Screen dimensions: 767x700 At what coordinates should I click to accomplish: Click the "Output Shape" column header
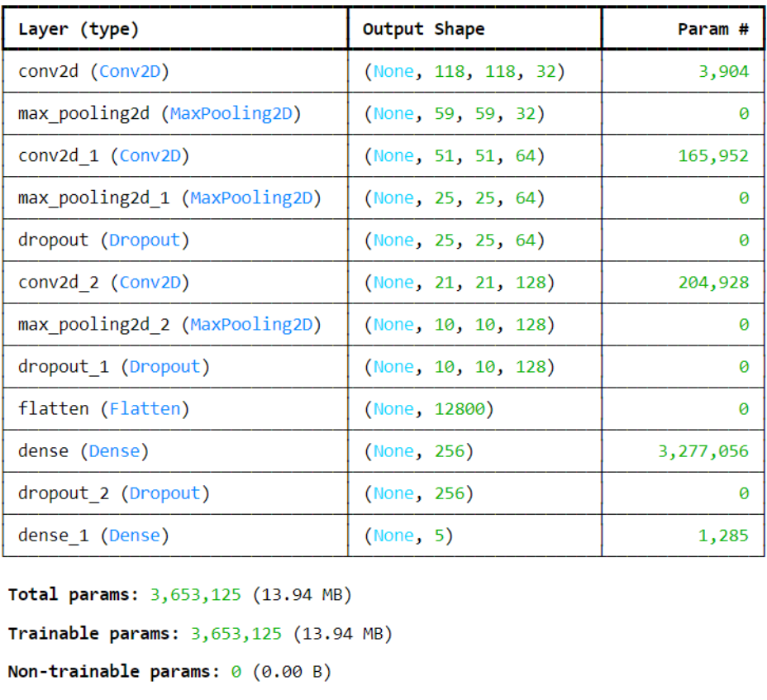(x=423, y=29)
